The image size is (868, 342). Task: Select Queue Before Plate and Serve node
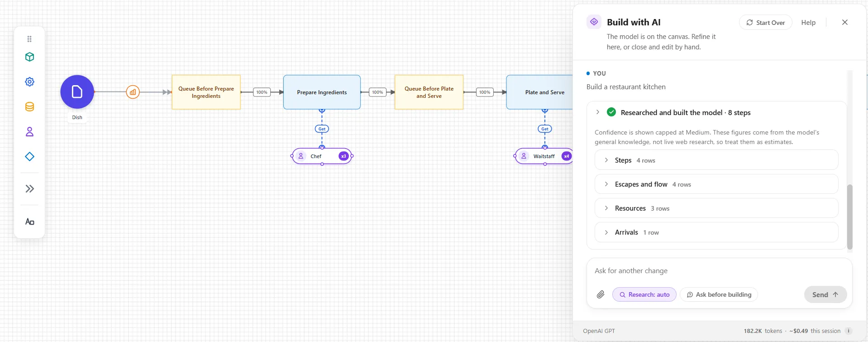tap(429, 92)
